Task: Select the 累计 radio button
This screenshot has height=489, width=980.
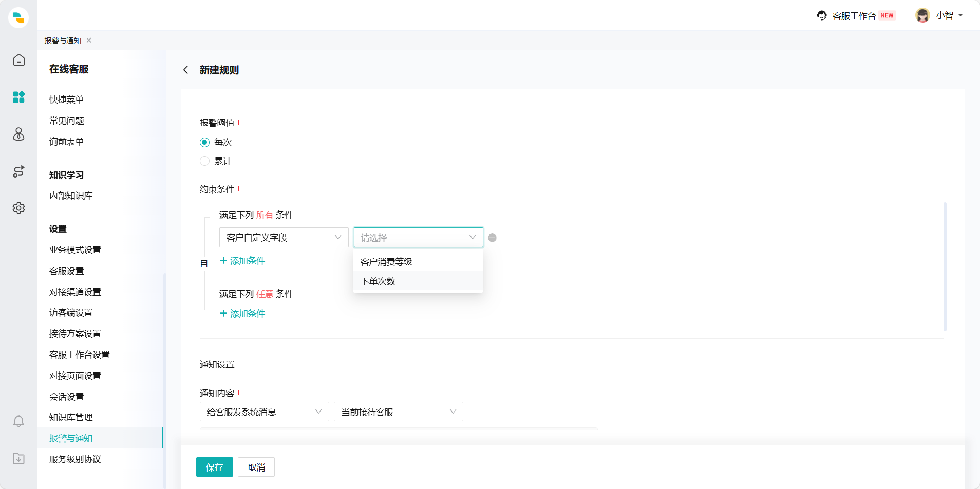Action: coord(204,161)
